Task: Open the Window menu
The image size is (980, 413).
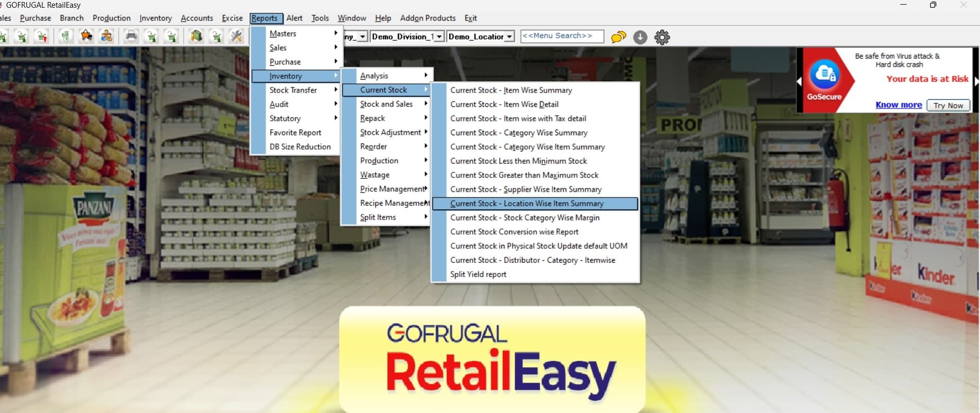Action: [352, 18]
